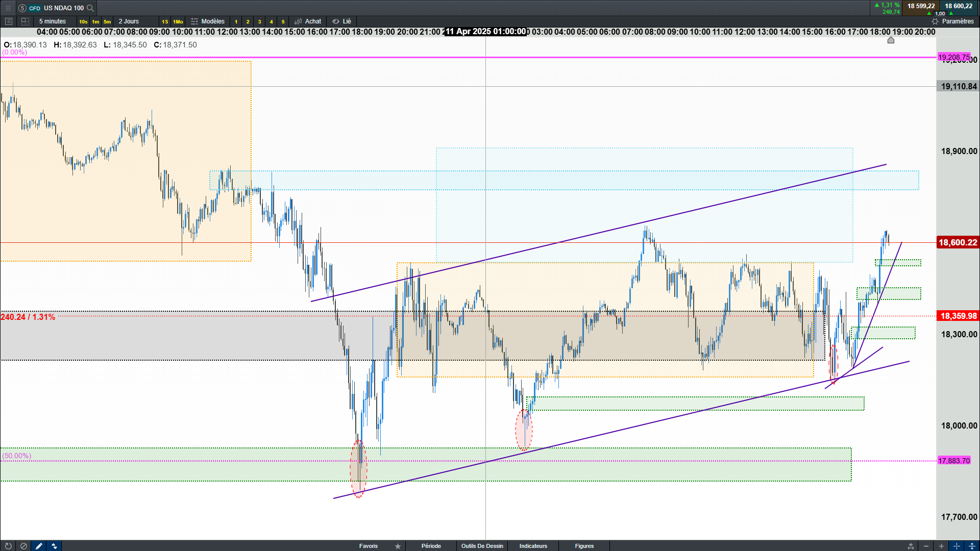
Task: Open the 2 Jours range dropdown
Action: [x=129, y=21]
